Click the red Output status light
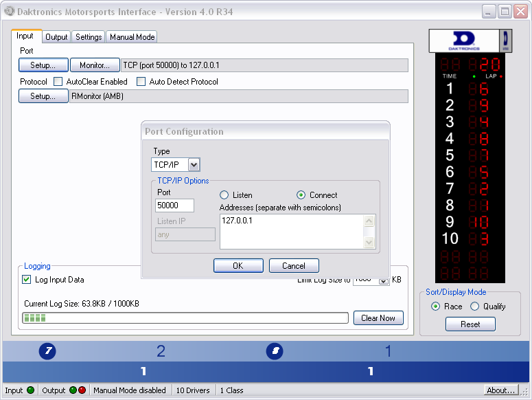This screenshot has height=400, width=532. 82,390
